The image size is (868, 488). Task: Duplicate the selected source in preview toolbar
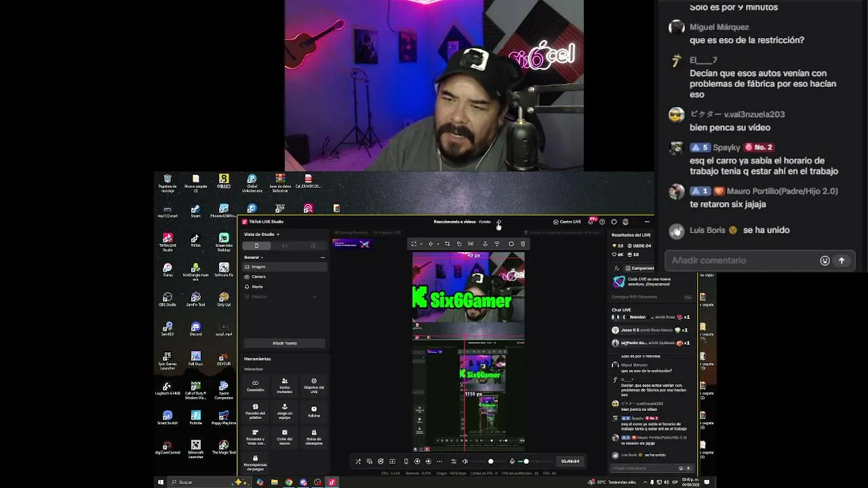pyautogui.click(x=459, y=244)
